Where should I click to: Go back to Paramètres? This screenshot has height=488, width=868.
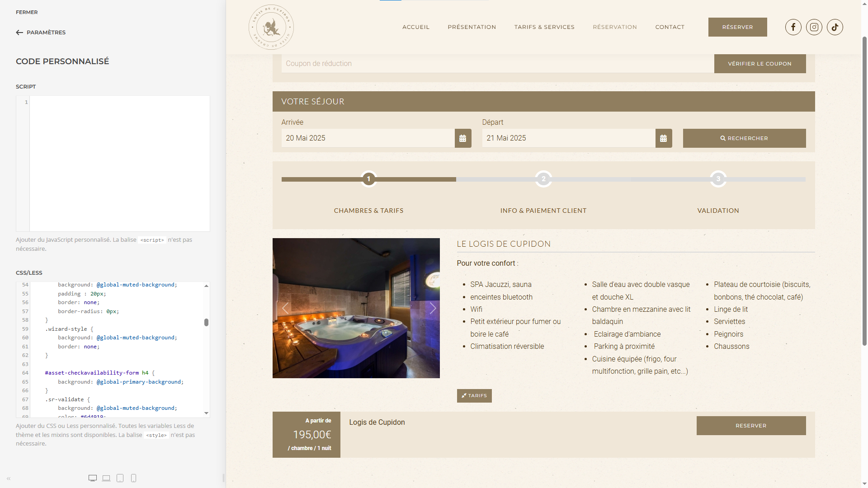click(41, 33)
